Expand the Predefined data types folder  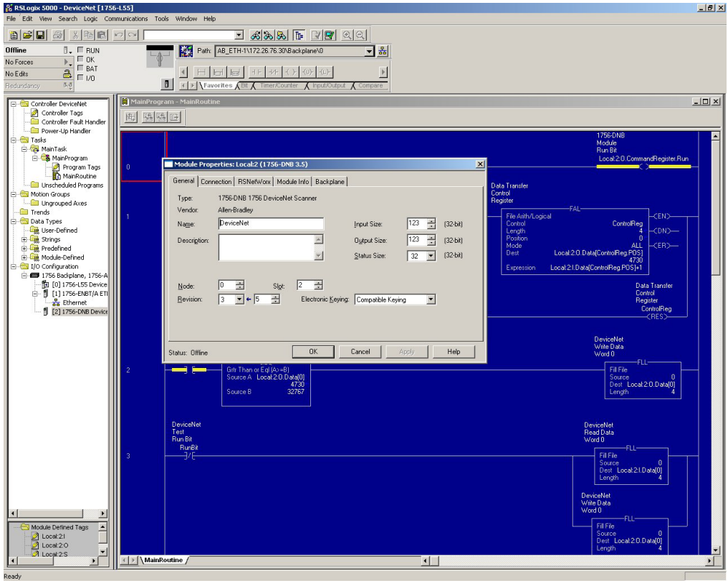pos(24,249)
